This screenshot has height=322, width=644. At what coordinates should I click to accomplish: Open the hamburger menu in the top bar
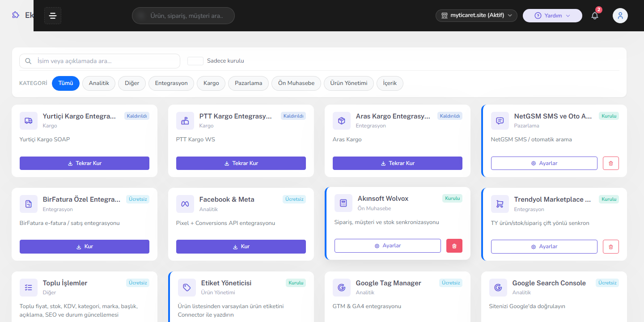tap(53, 16)
